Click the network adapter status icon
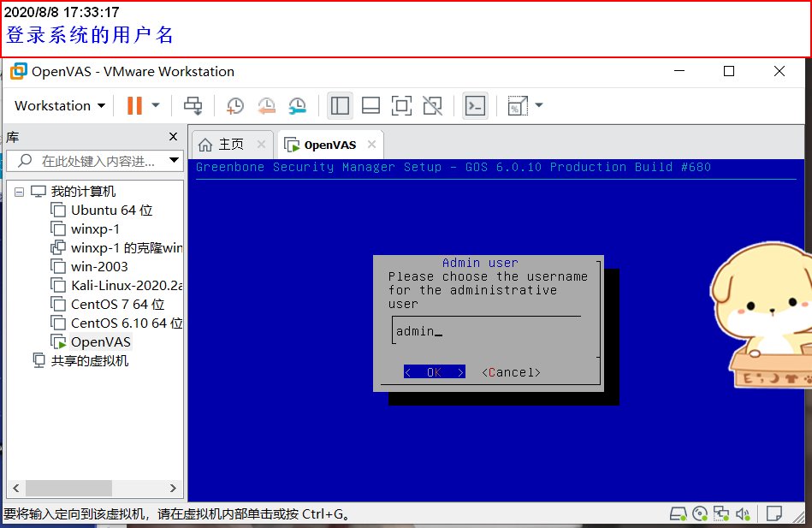 click(720, 513)
